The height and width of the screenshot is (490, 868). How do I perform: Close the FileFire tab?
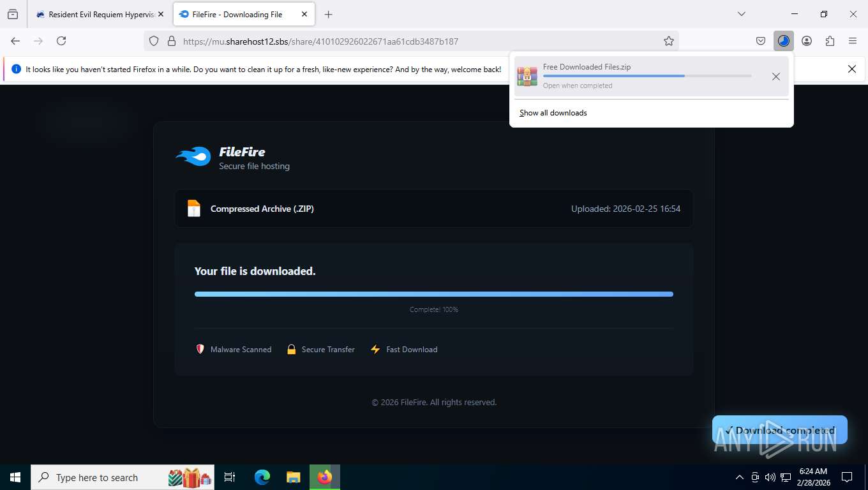point(304,14)
